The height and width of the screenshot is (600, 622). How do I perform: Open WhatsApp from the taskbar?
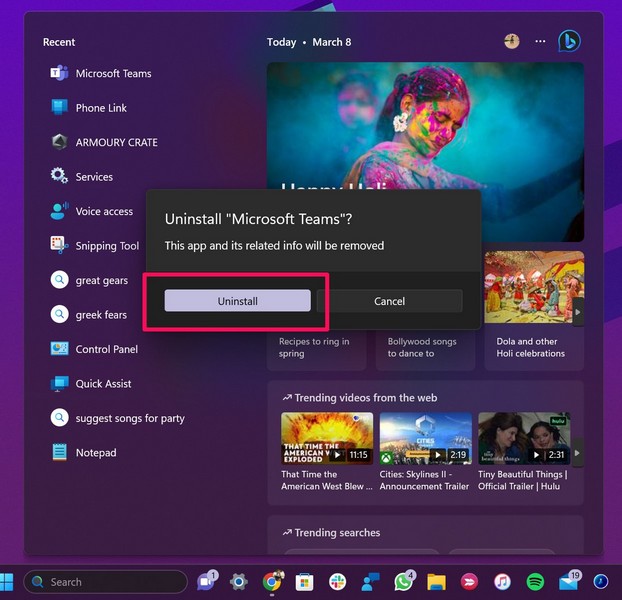[x=403, y=581]
